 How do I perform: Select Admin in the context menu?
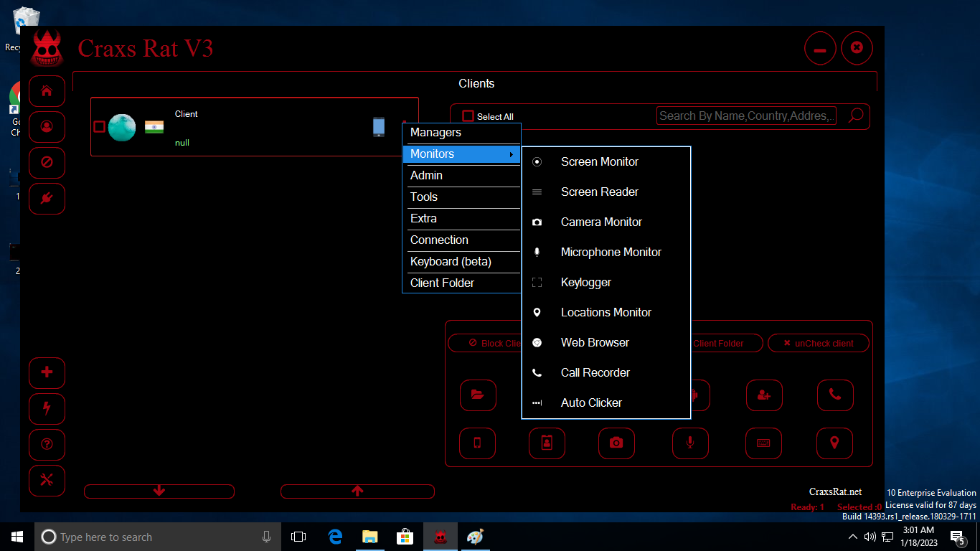[461, 176]
